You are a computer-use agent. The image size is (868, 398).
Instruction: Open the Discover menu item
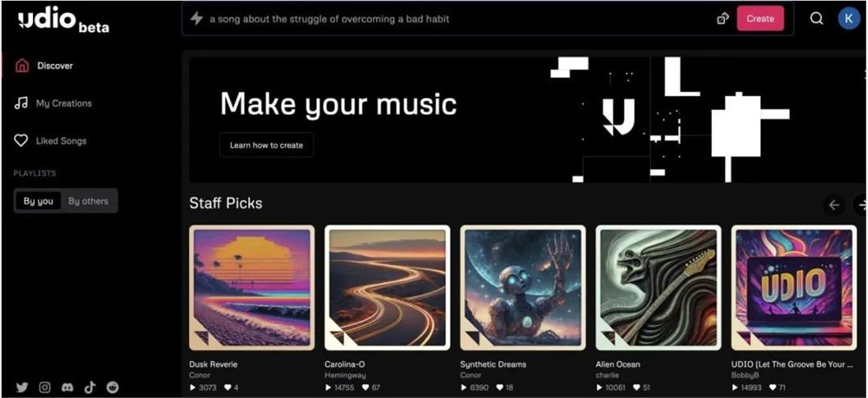pos(56,66)
